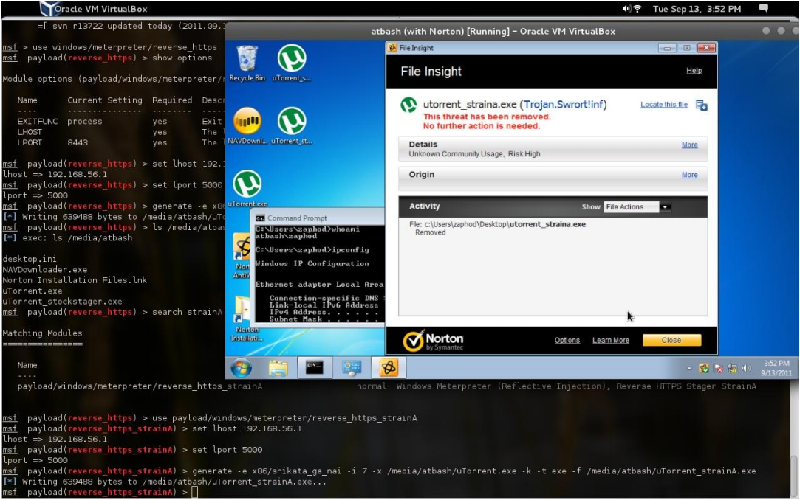Screen dimensions: 800x500
Task: Click More in the Origin section
Action: pos(690,175)
